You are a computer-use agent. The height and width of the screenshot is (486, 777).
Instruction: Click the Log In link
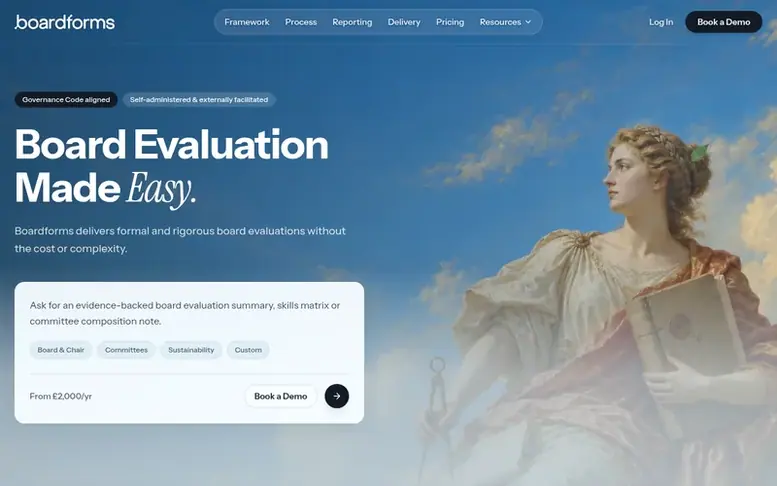(x=661, y=22)
